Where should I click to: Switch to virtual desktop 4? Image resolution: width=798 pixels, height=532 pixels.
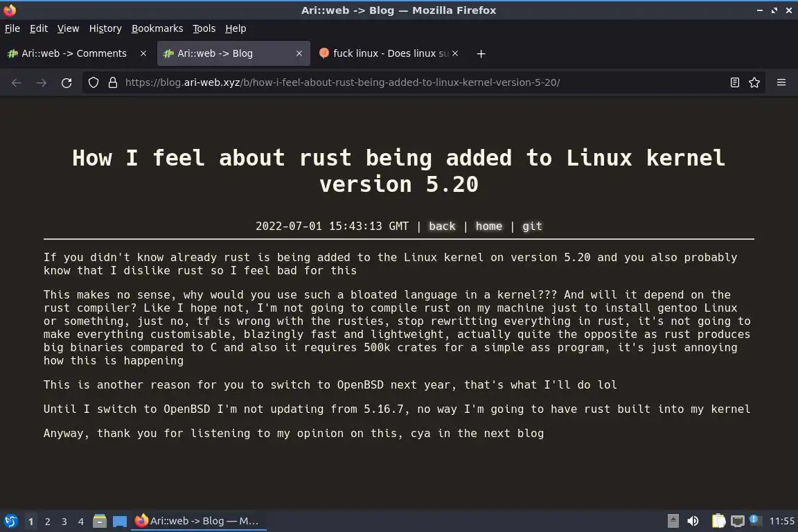pos(81,521)
